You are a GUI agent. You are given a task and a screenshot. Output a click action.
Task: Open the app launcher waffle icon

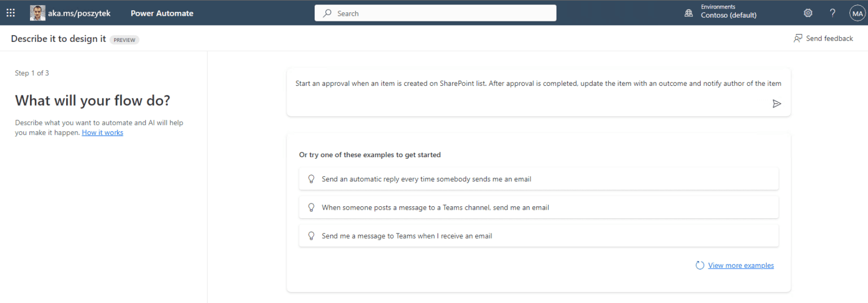coord(11,13)
